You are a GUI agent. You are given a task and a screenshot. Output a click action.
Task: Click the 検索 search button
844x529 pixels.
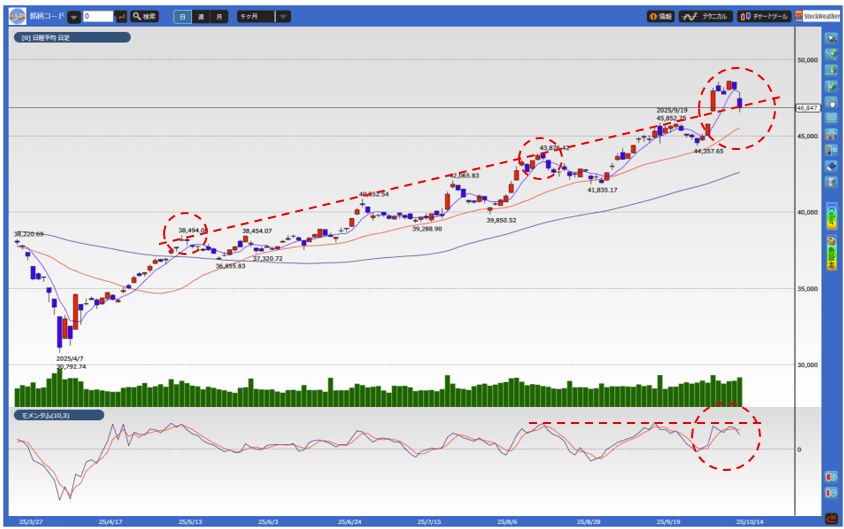pos(144,16)
